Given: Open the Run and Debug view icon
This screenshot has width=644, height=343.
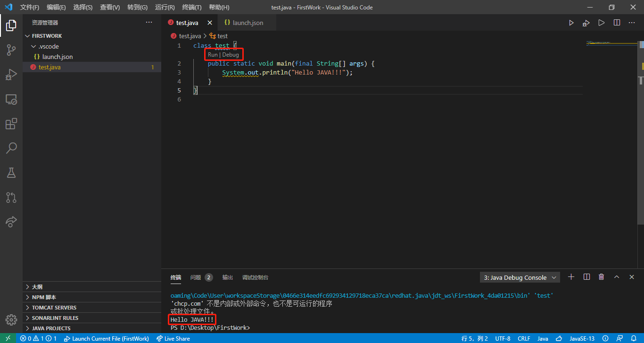Looking at the screenshot, I should 11,75.
